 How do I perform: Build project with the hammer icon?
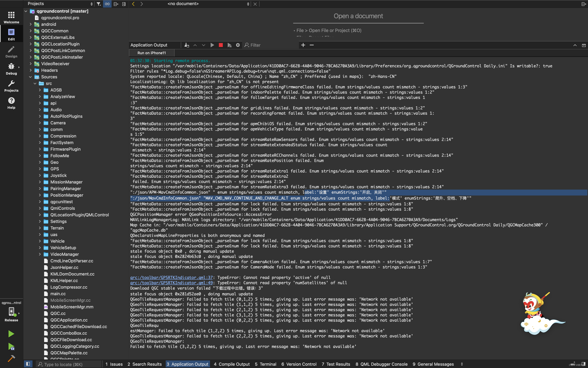click(11, 358)
